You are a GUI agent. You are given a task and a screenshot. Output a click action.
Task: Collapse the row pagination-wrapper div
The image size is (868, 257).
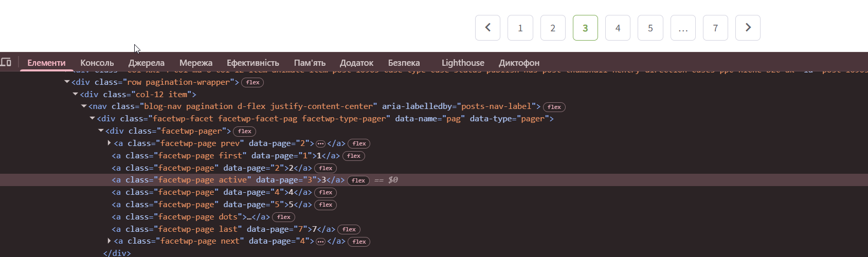67,82
